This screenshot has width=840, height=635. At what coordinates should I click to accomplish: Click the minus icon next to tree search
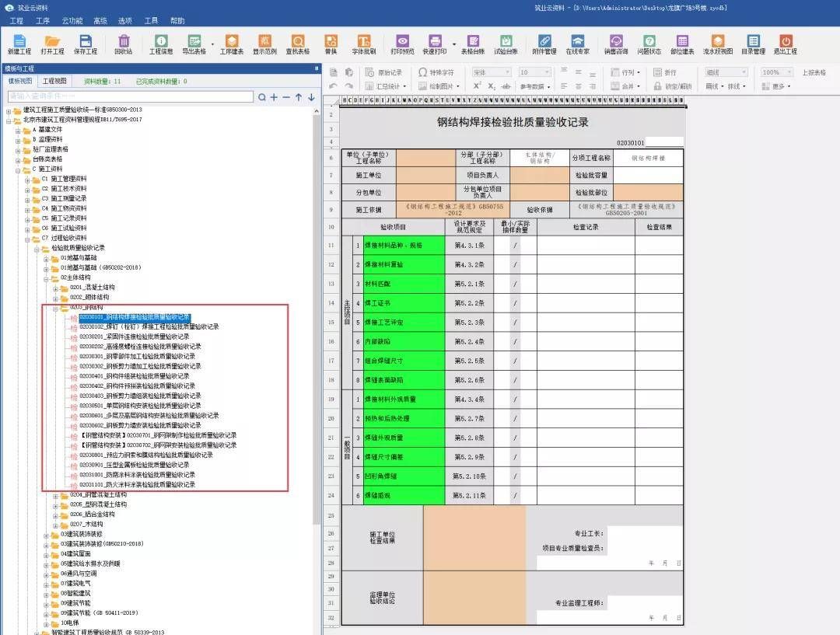point(286,97)
